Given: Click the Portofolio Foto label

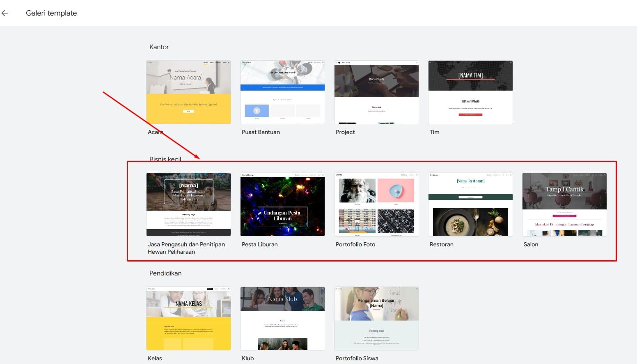Looking at the screenshot, I should click(x=355, y=244).
